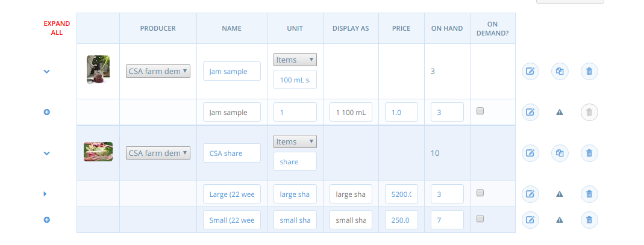The height and width of the screenshot is (245, 644).
Task: Click the price field showing 1.0
Action: (401, 112)
